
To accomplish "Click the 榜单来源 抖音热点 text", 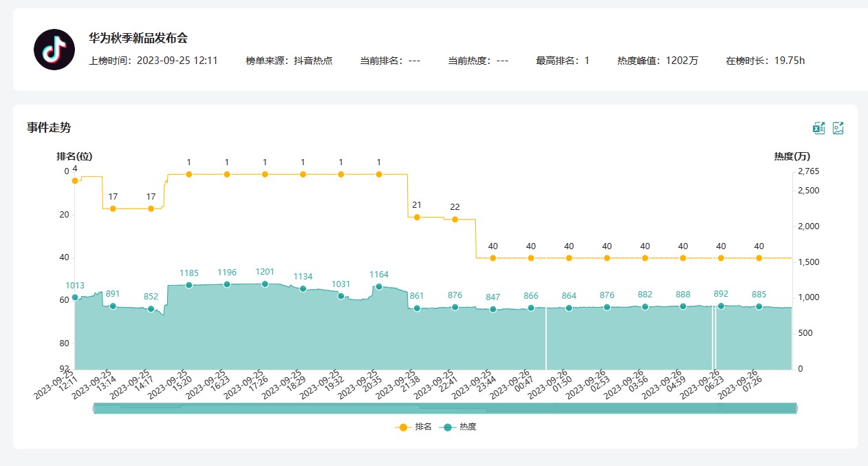I will (x=289, y=61).
